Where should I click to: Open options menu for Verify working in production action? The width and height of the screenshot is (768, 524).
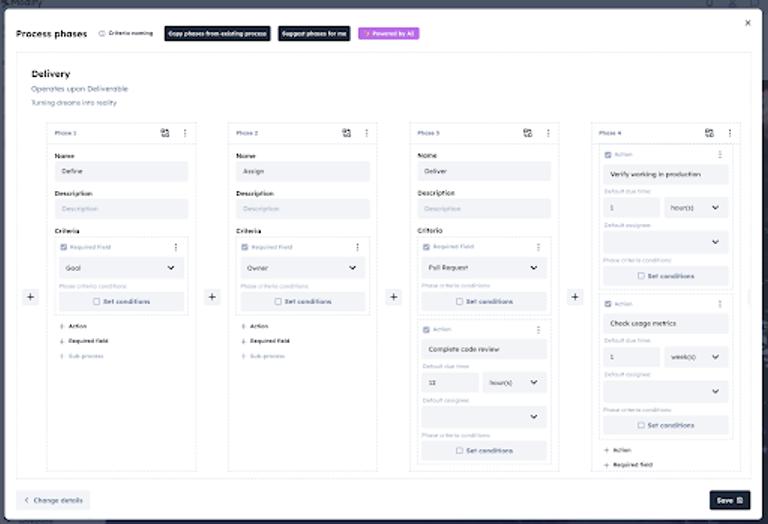[720, 154]
